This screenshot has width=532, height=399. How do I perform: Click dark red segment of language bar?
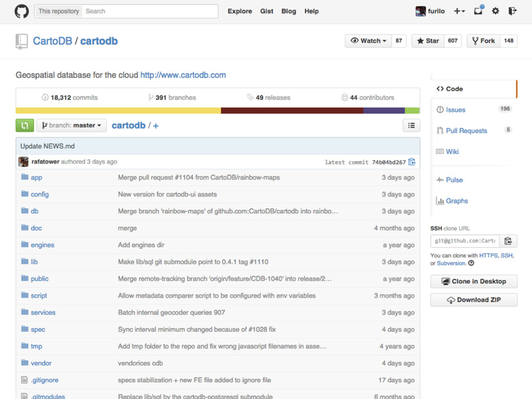[292, 111]
